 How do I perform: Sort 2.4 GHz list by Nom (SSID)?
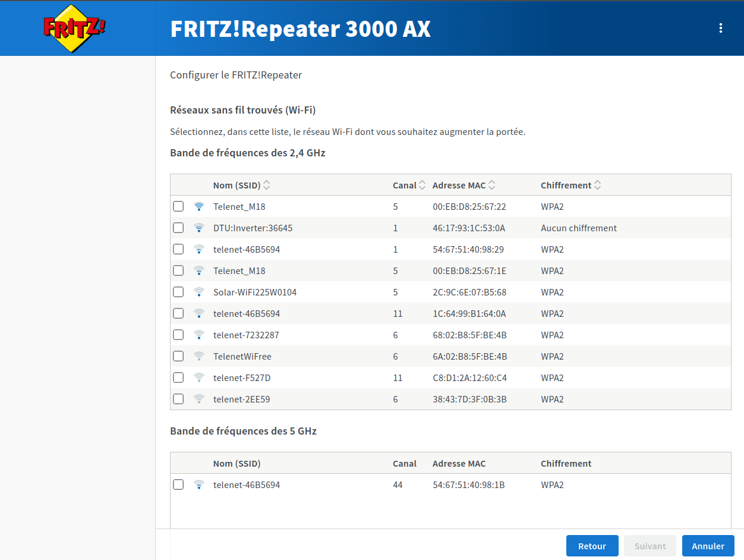(x=242, y=185)
